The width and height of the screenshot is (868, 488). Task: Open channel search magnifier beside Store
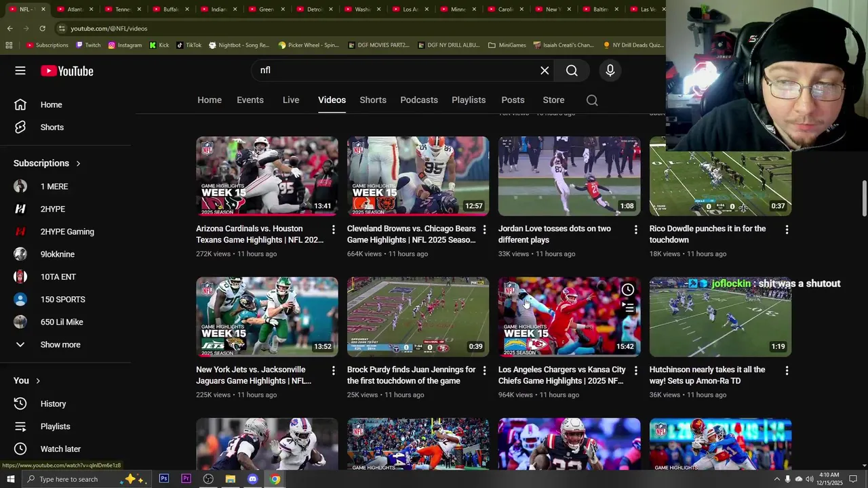point(592,100)
